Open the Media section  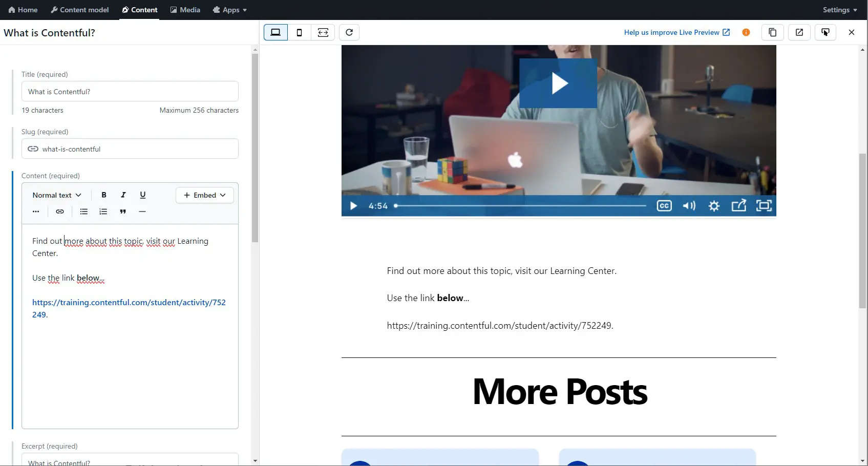click(185, 10)
